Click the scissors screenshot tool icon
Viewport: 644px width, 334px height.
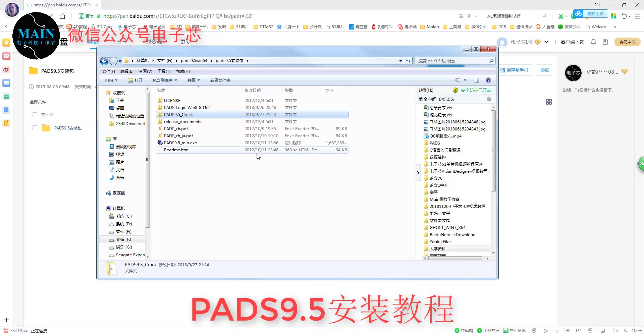point(561,16)
